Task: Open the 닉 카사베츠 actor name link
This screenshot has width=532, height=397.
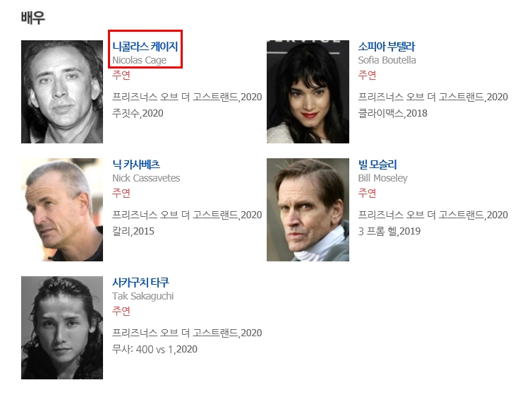Action: [136, 165]
